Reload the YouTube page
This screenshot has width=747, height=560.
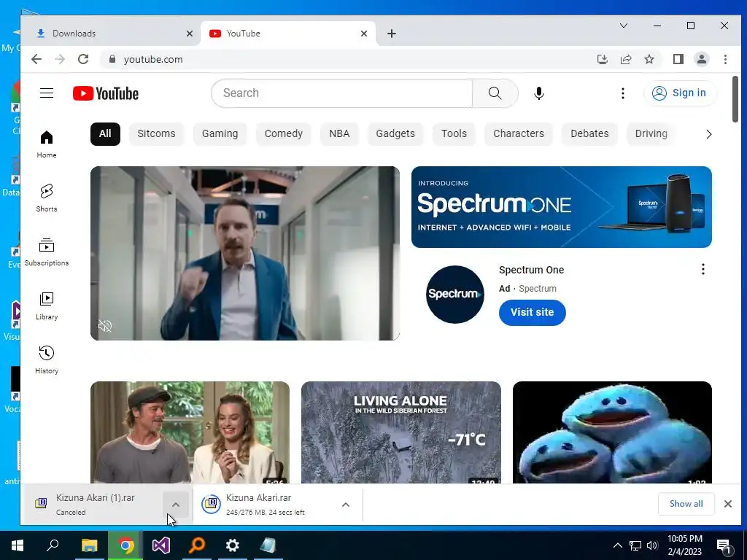click(x=83, y=59)
